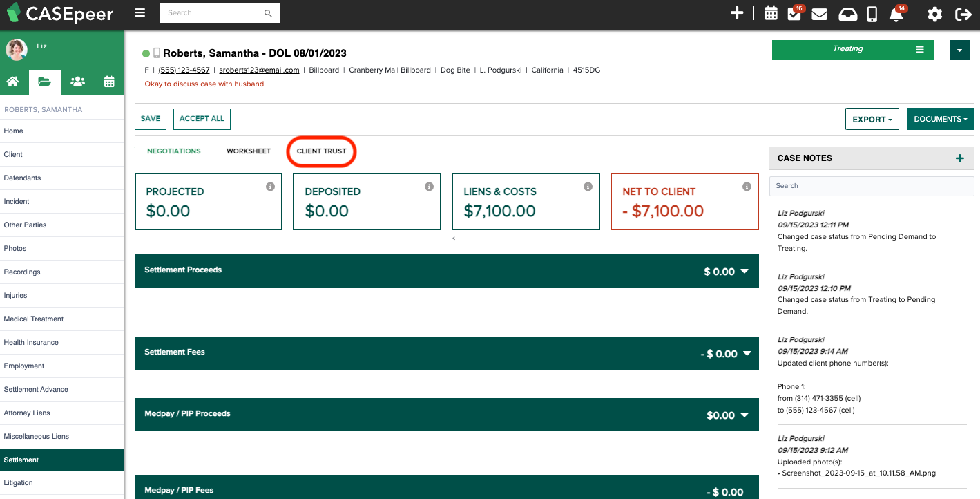Open Other Parties in sidebar
Image resolution: width=980 pixels, height=499 pixels.
(x=62, y=225)
